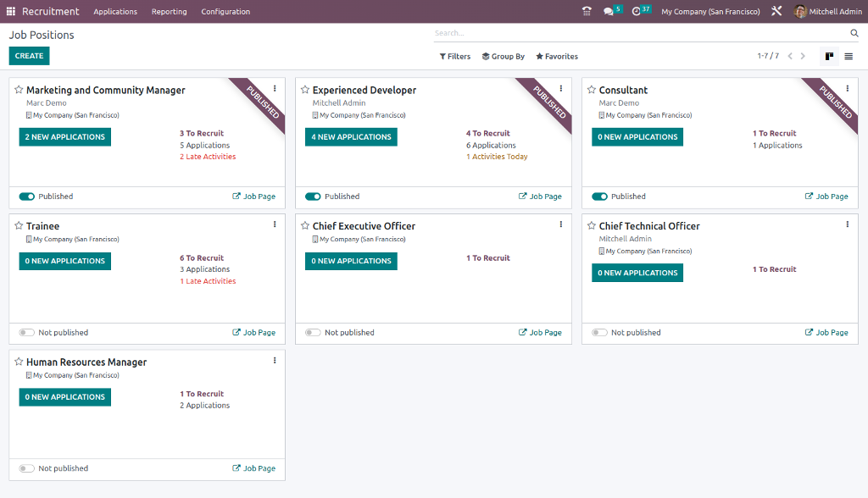Screen dimensions: 868x498
Task: Open the apps grid menu icon
Action: (x=12, y=11)
